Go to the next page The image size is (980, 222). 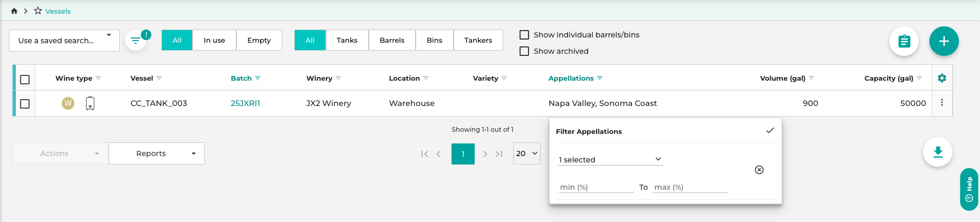click(485, 154)
